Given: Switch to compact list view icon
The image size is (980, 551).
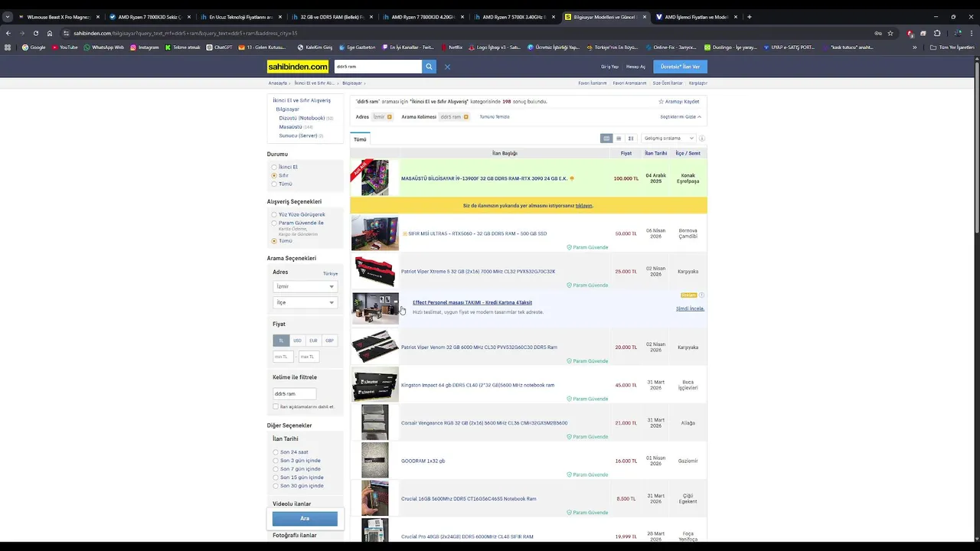Looking at the screenshot, I should point(619,139).
